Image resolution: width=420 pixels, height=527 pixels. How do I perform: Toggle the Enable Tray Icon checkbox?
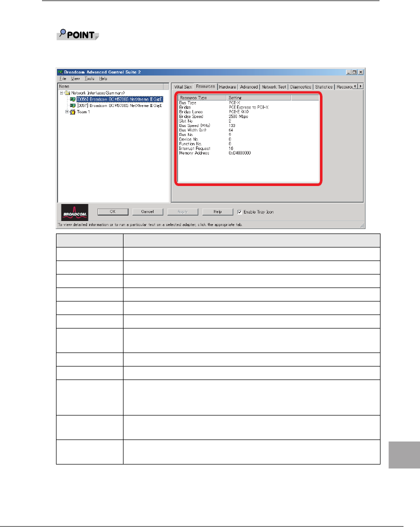pos(239,211)
